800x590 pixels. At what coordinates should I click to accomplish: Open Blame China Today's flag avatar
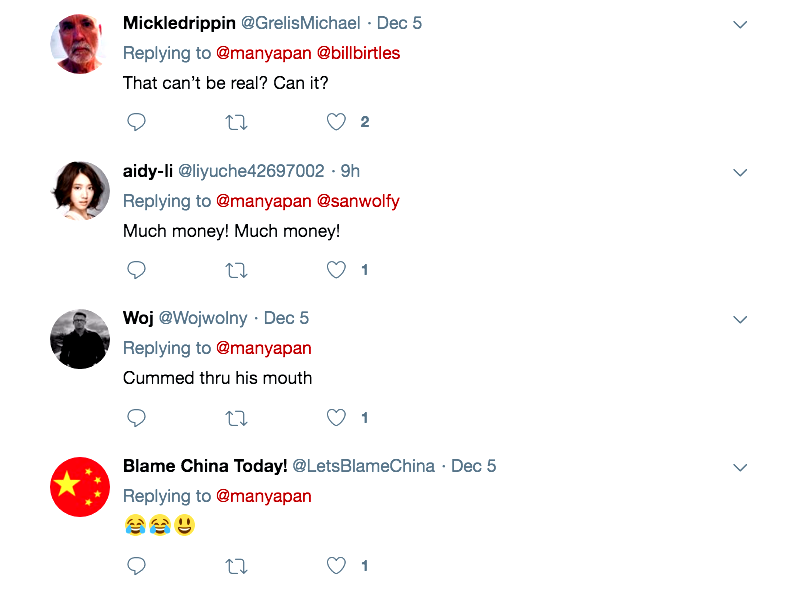80,487
